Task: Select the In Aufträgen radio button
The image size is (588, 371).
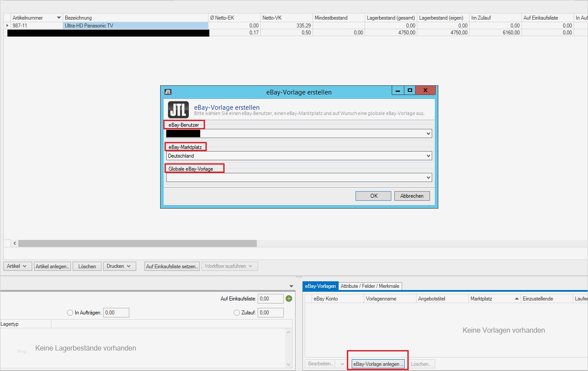Action: pos(70,313)
